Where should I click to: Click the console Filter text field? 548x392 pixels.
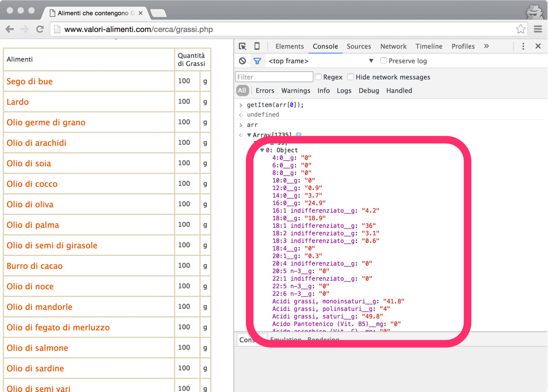(274, 77)
